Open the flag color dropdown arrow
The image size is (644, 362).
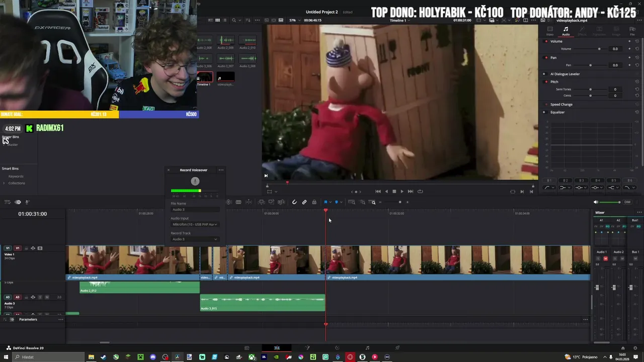330,202
